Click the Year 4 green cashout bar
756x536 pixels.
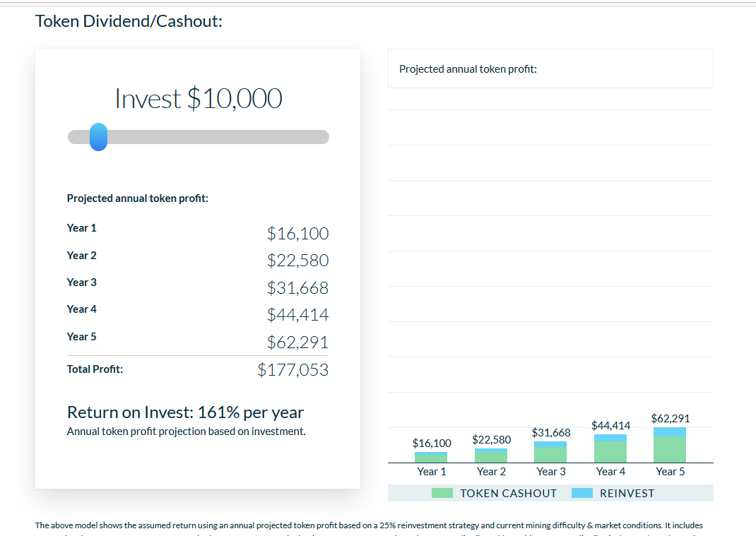pos(610,452)
